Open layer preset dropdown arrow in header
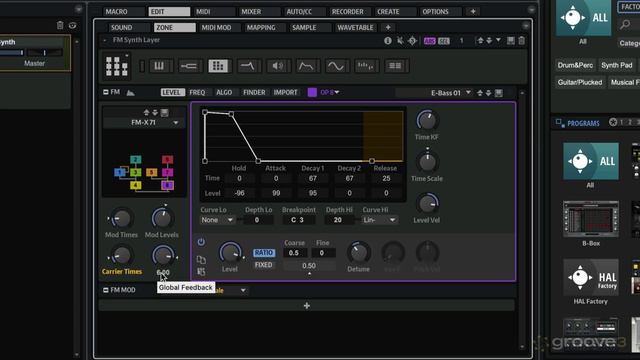 coord(498,40)
